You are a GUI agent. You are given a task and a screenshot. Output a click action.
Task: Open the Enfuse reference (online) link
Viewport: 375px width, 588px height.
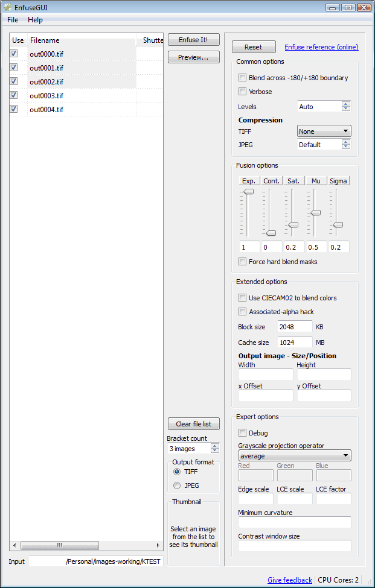point(321,47)
